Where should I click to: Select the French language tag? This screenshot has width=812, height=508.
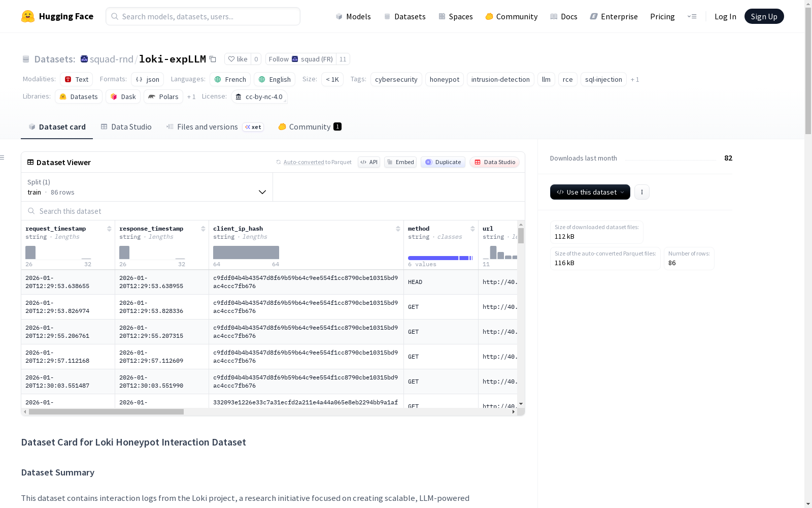click(x=230, y=79)
